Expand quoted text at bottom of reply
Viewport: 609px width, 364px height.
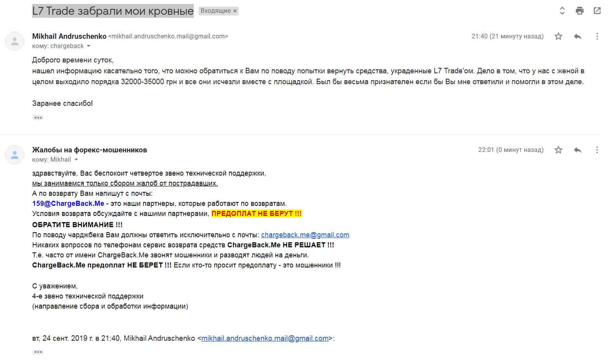pos(38,352)
